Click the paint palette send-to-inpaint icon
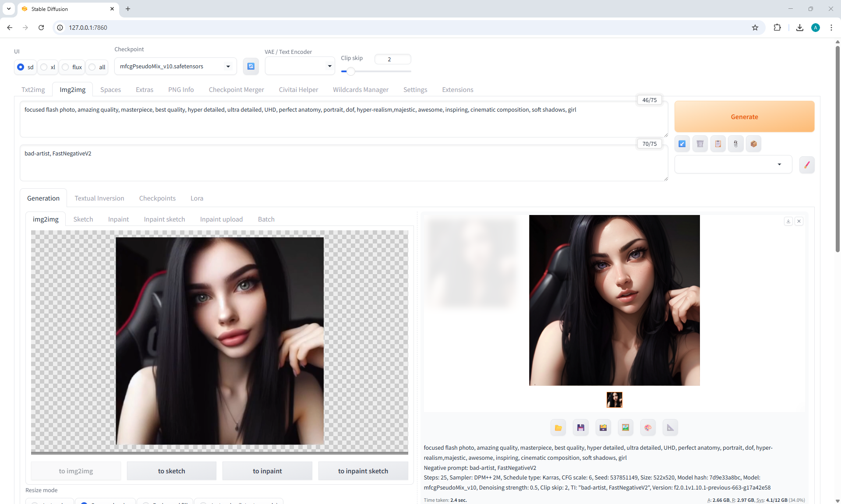This screenshot has height=504, width=841. click(648, 428)
